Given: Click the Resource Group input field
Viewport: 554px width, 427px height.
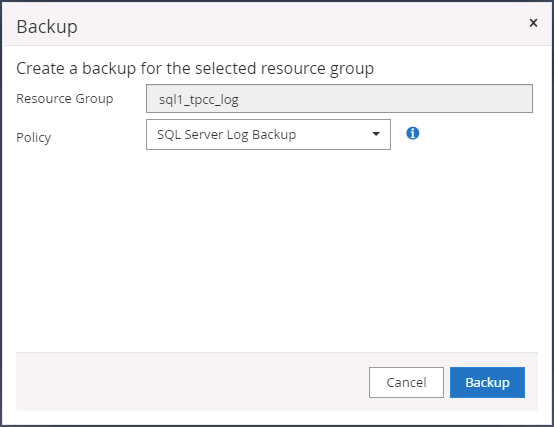Looking at the screenshot, I should 339,99.
